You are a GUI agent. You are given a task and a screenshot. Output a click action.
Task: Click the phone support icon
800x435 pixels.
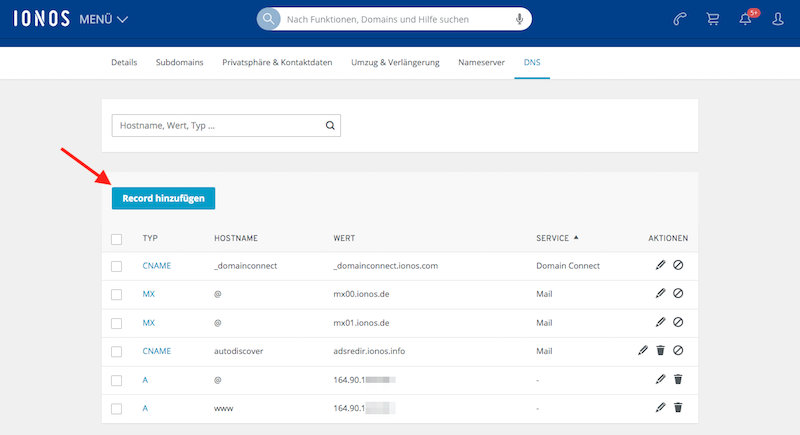[680, 19]
